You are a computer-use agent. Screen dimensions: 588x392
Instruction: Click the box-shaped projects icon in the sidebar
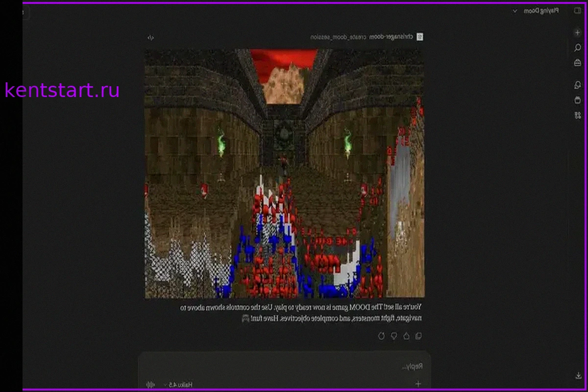pos(577,100)
